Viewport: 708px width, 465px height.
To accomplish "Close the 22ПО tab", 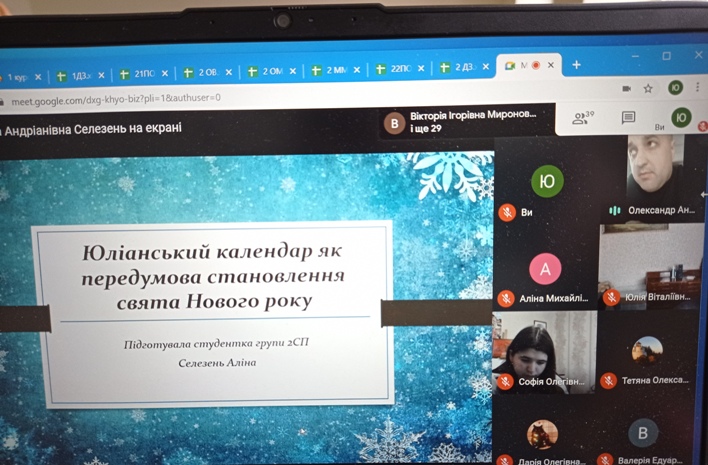I will pos(421,68).
